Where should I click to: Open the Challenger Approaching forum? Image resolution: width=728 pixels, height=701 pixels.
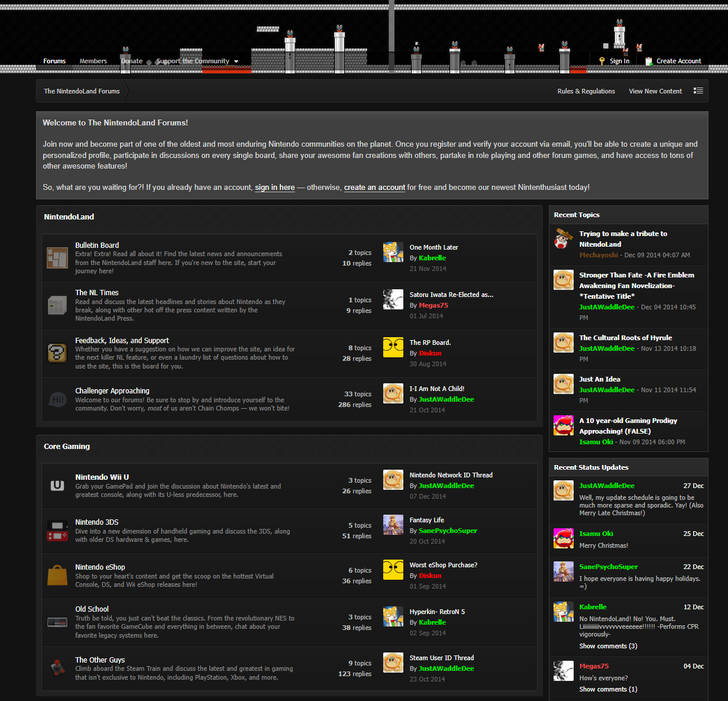[112, 391]
